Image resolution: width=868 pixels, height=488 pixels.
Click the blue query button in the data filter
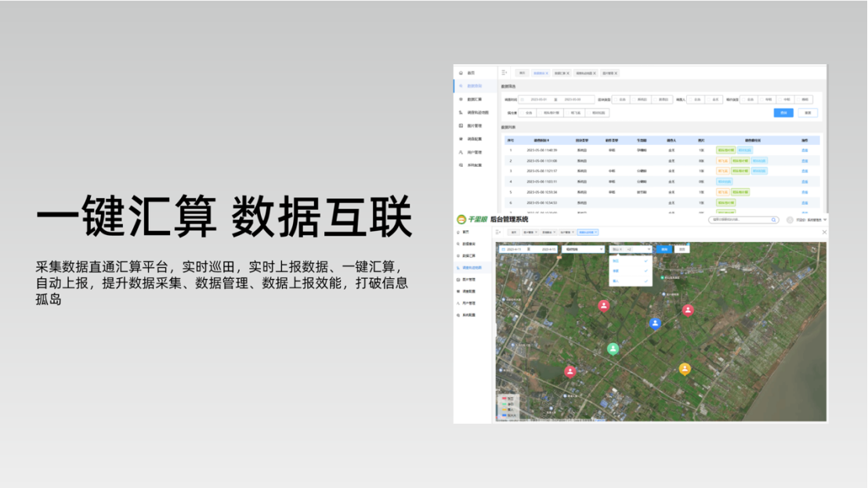(783, 113)
